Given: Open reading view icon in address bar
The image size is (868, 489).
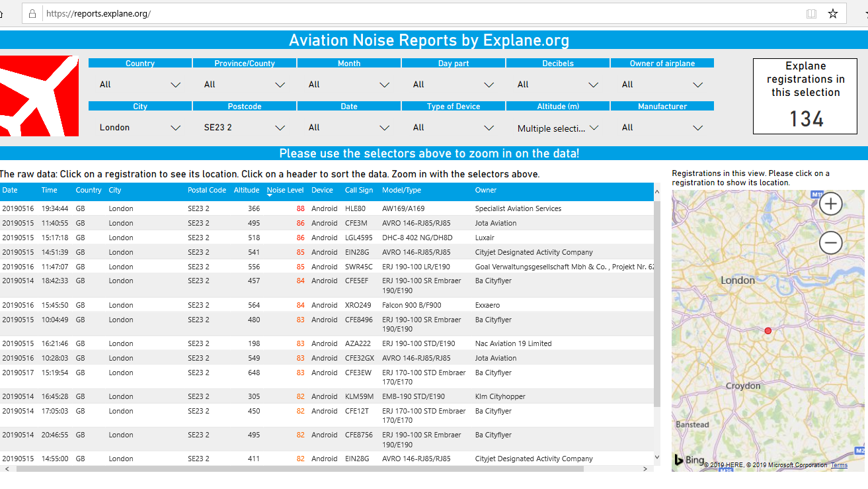Looking at the screenshot, I should point(811,13).
